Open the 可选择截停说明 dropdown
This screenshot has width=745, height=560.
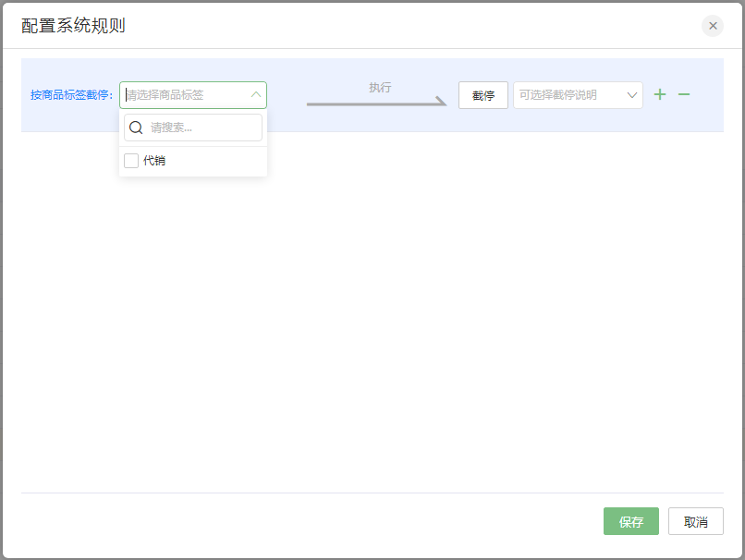578,95
